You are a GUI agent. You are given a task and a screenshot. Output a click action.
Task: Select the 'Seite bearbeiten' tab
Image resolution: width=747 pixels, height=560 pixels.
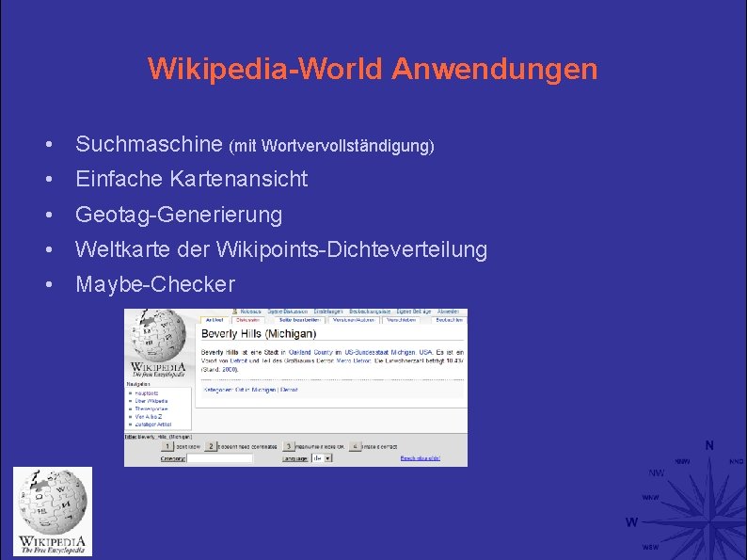click(x=299, y=320)
